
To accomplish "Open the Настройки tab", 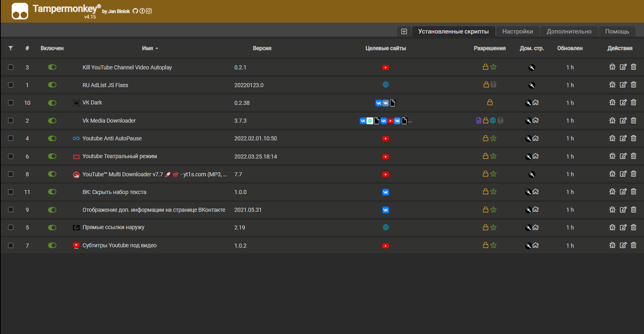I will [517, 31].
